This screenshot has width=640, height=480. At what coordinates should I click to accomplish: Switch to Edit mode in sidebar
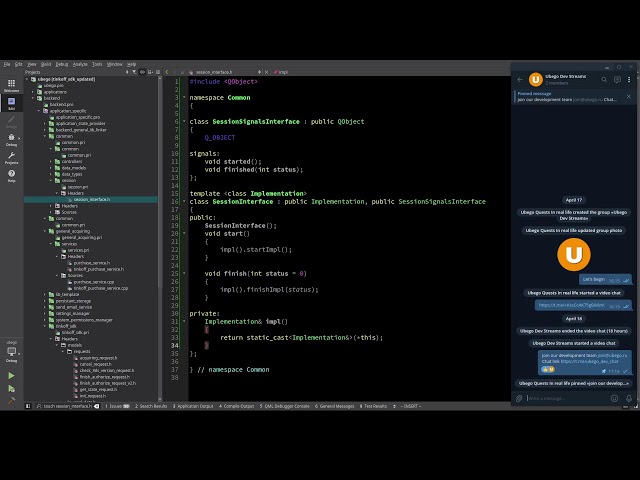tap(11, 103)
